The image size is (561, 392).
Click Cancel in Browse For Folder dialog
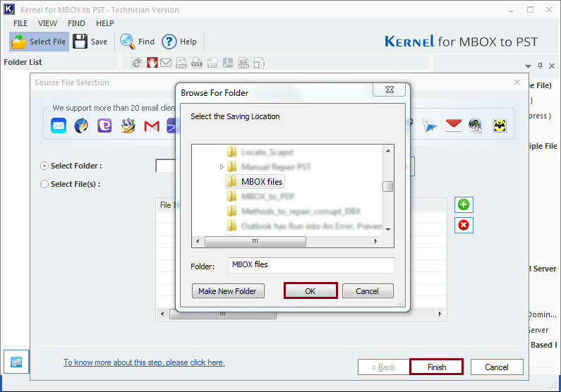368,291
